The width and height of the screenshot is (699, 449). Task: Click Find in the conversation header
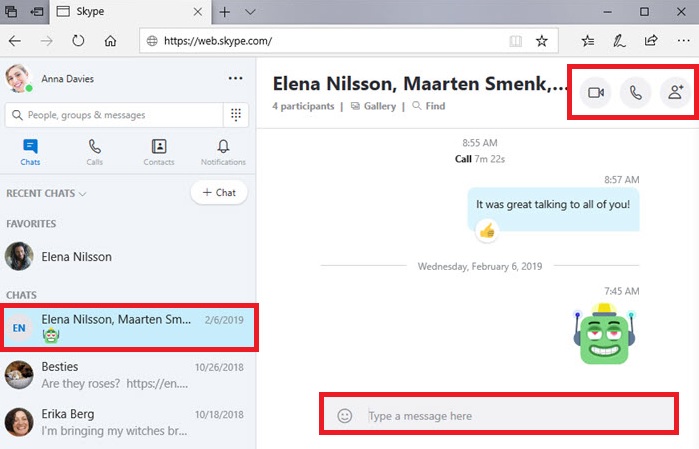(x=429, y=106)
